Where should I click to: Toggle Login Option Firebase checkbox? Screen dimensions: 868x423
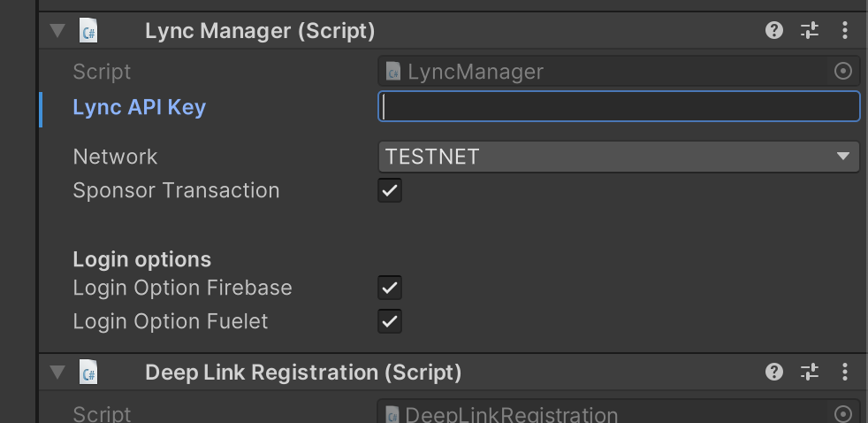pos(390,288)
